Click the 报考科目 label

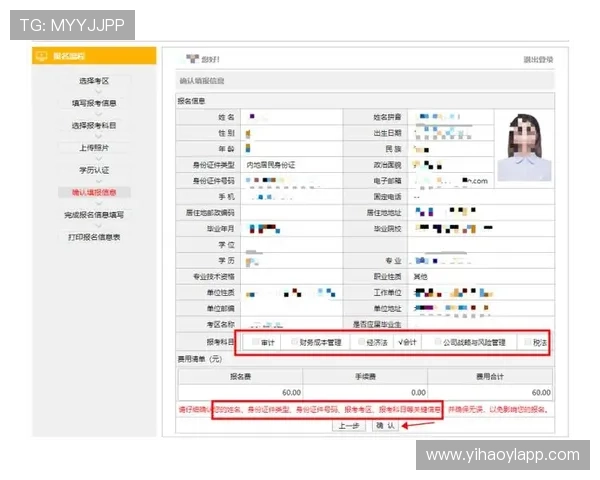[x=220, y=342]
